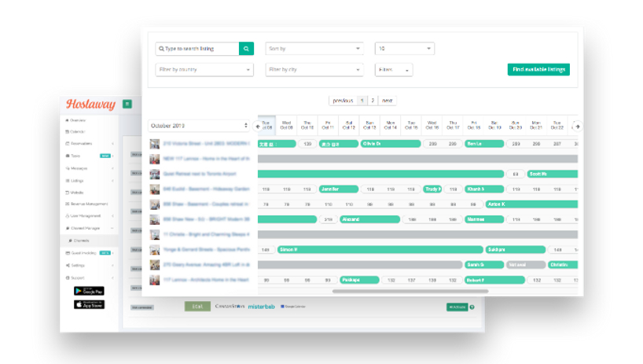Click the Type to search listing field
This screenshot has height=364, width=643.
click(200, 49)
